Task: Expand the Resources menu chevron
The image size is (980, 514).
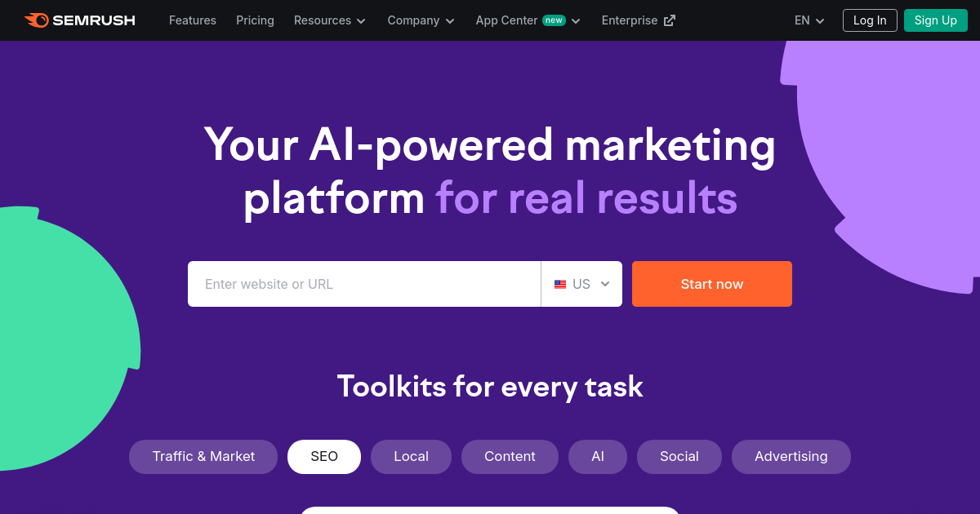Action: pos(362,21)
